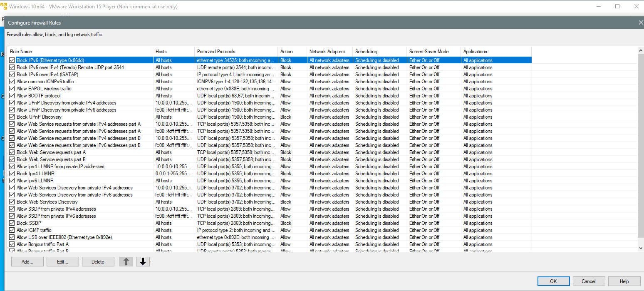644x291 pixels.
Task: Click the VMware Workstation Player title icon
Action: [x=4, y=6]
